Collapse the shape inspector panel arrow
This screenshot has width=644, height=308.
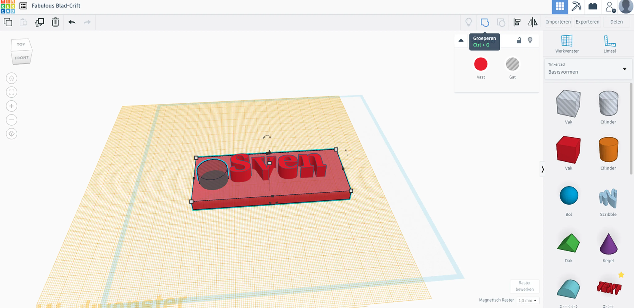click(461, 41)
